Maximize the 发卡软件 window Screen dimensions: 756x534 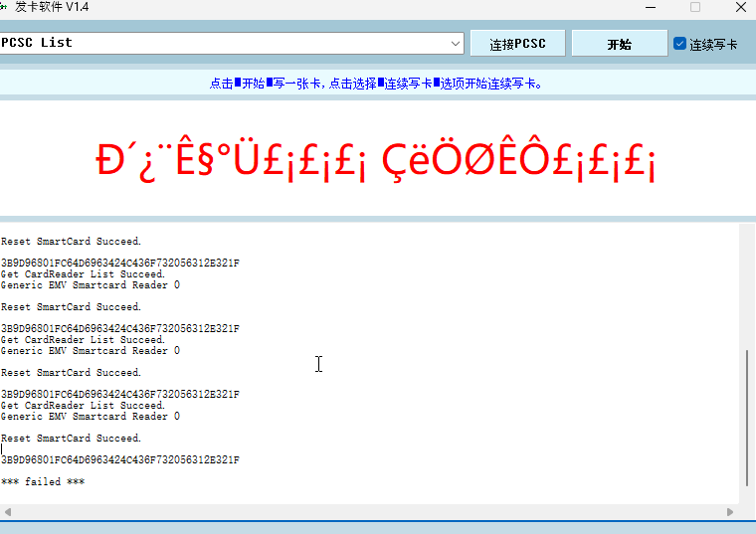pos(695,7)
